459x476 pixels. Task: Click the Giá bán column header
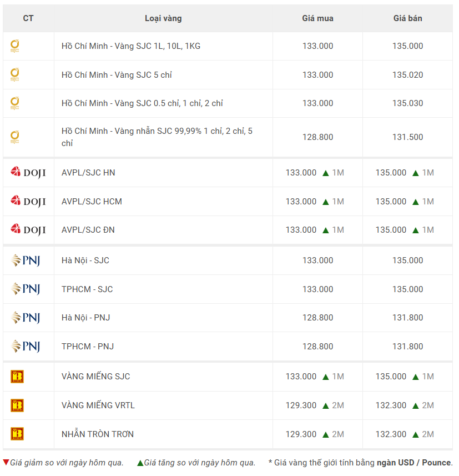pos(408,18)
